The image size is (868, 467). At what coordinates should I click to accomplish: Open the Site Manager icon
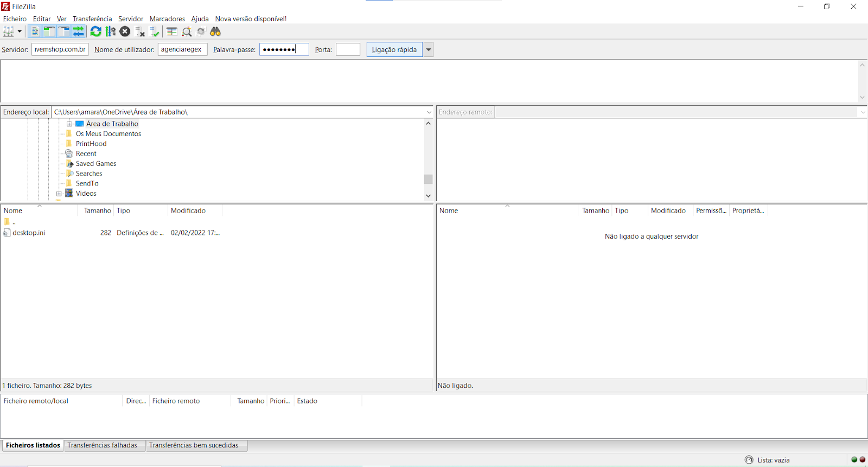9,31
